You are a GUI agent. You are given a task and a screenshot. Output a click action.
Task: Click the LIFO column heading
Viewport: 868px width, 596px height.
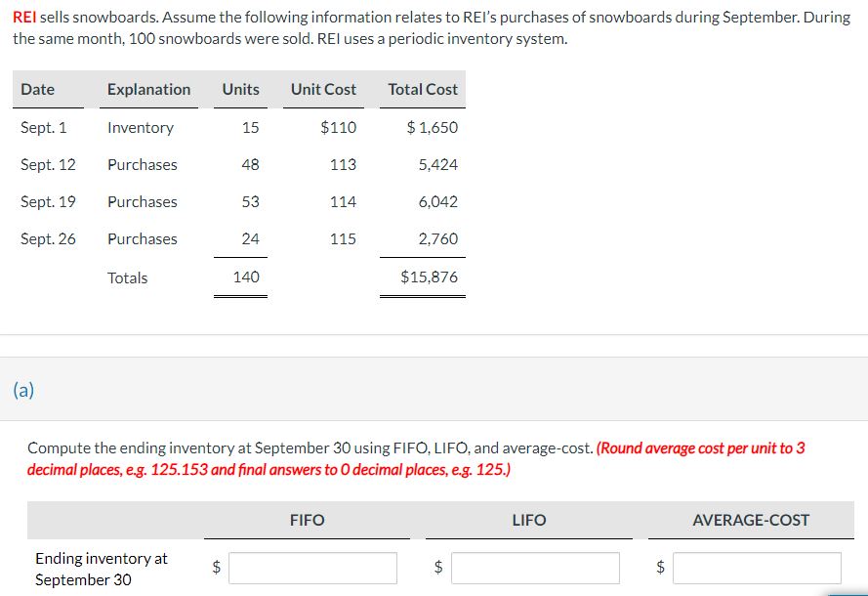pyautogui.click(x=529, y=520)
